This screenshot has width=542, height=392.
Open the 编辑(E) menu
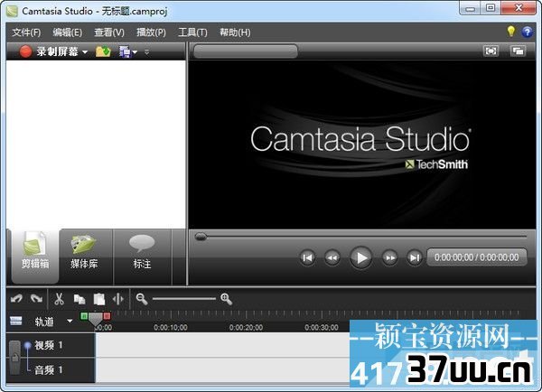point(68,33)
